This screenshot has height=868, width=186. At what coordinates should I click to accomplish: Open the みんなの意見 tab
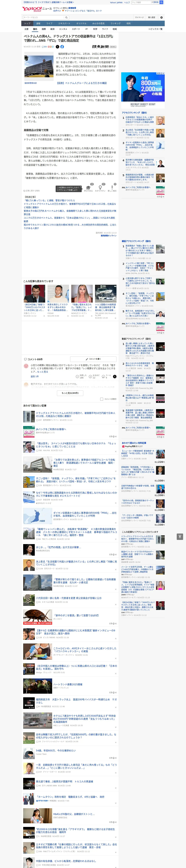tap(99, 24)
